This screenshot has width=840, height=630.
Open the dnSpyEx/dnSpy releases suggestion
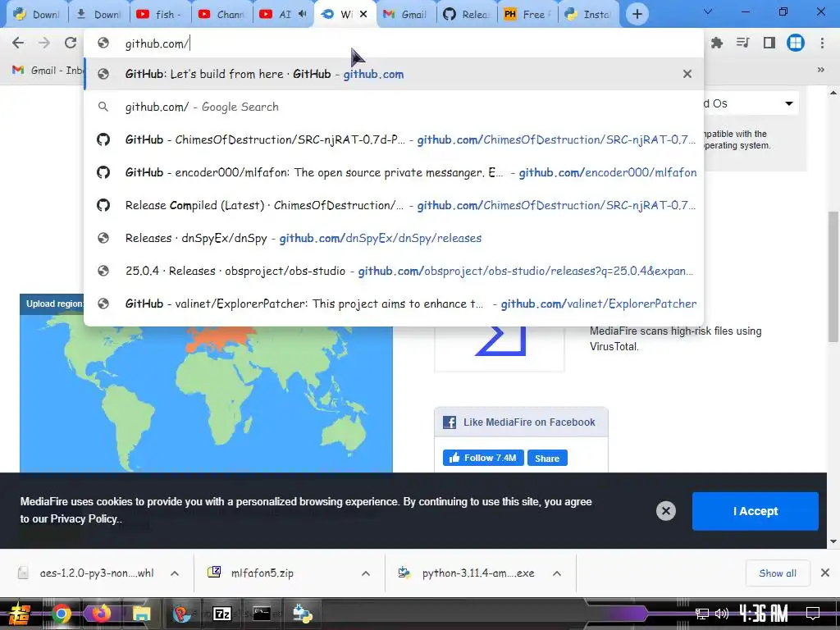pos(394,238)
